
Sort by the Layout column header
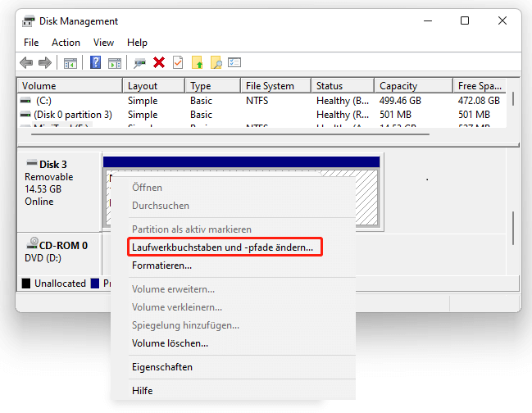coord(154,86)
